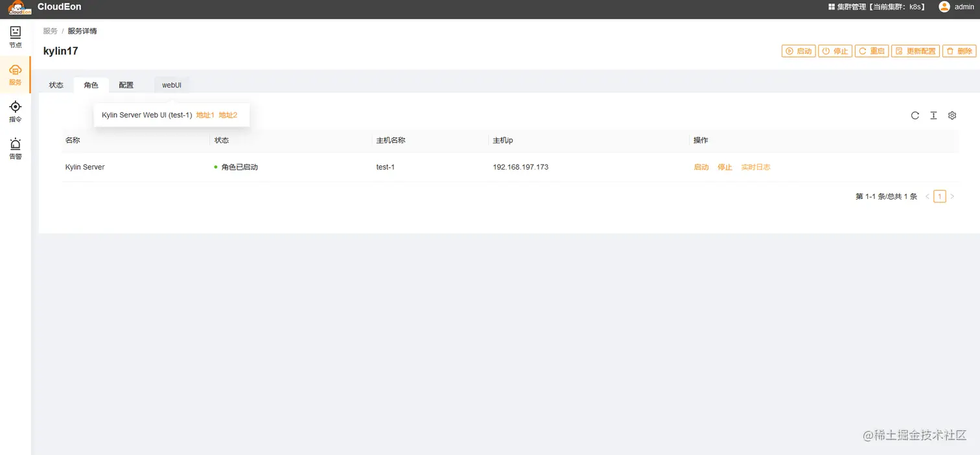This screenshot has width=980, height=455.
Task: Click the 服务 breadcrumb link
Action: coord(51,31)
